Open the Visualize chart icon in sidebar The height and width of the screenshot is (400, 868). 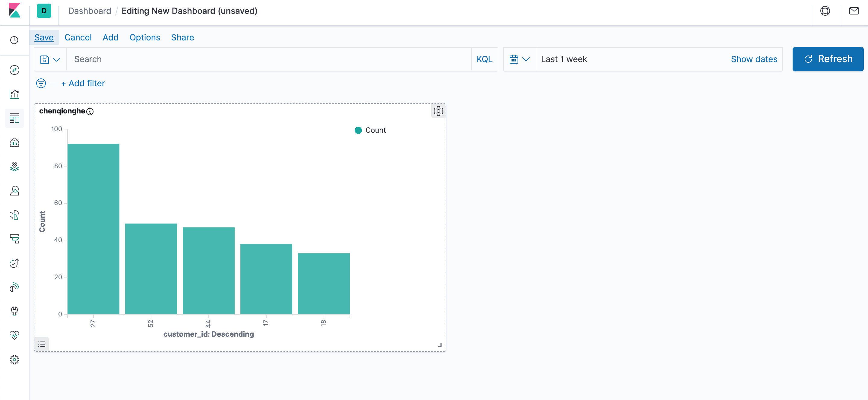(x=14, y=94)
